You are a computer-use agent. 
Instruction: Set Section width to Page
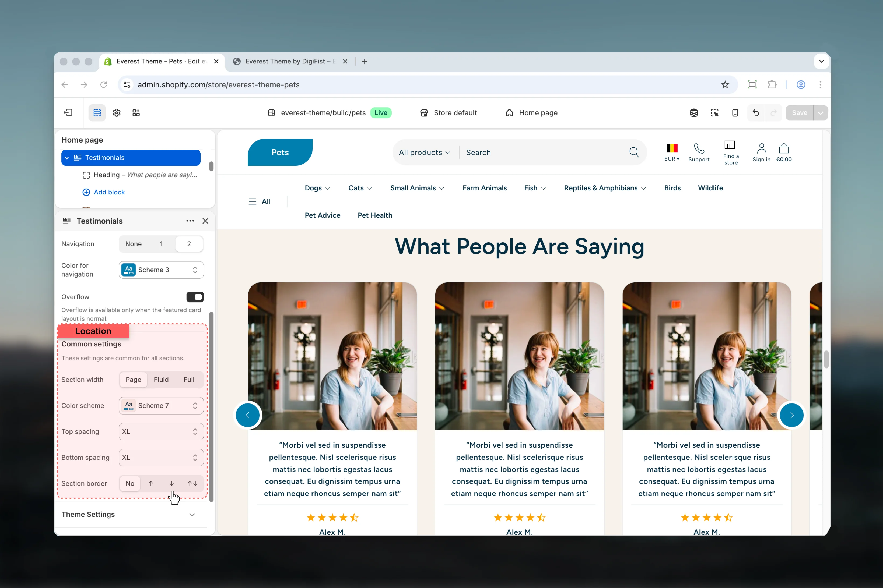133,380
